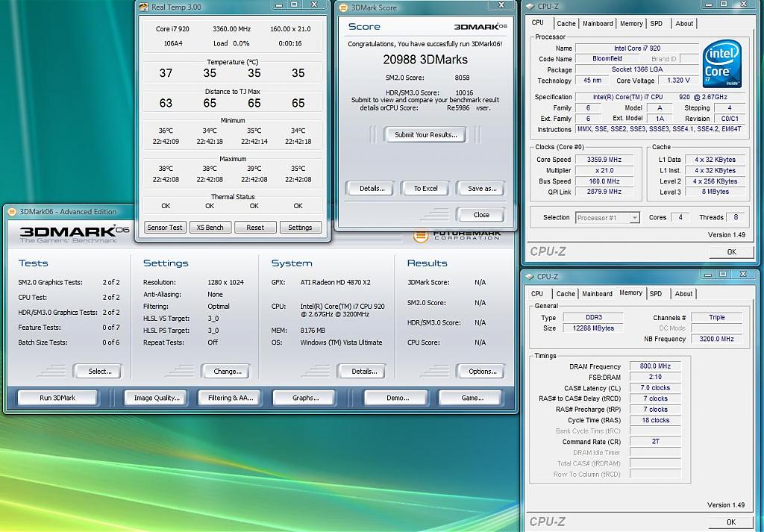764x532 pixels.
Task: Open Details in the 3DMark Score window
Action: (x=372, y=189)
